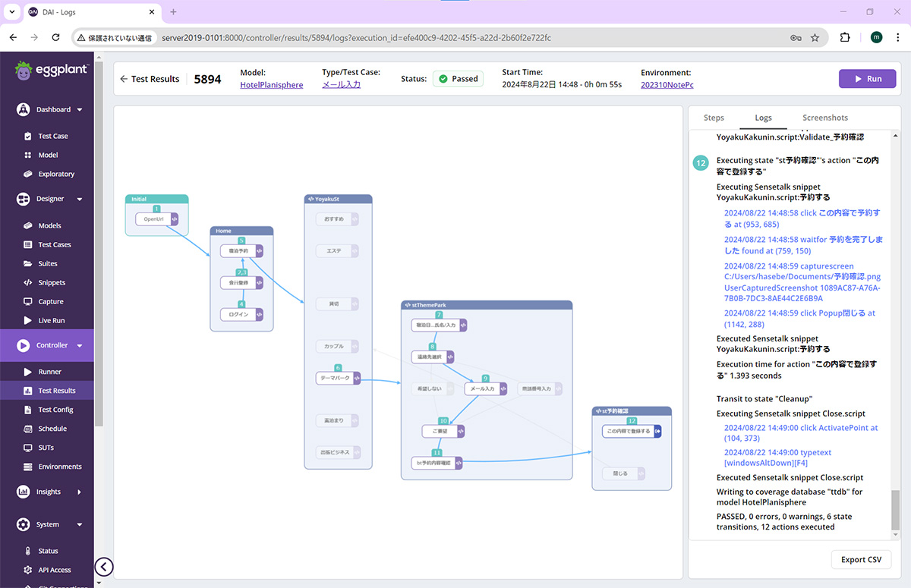Select the ご要望 action node
911x588 pixels.
pos(444,431)
